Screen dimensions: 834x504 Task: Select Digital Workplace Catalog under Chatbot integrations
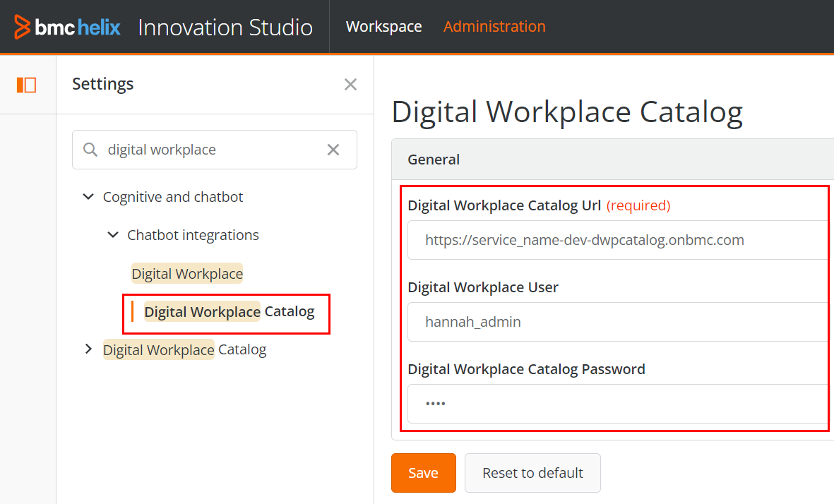[230, 311]
